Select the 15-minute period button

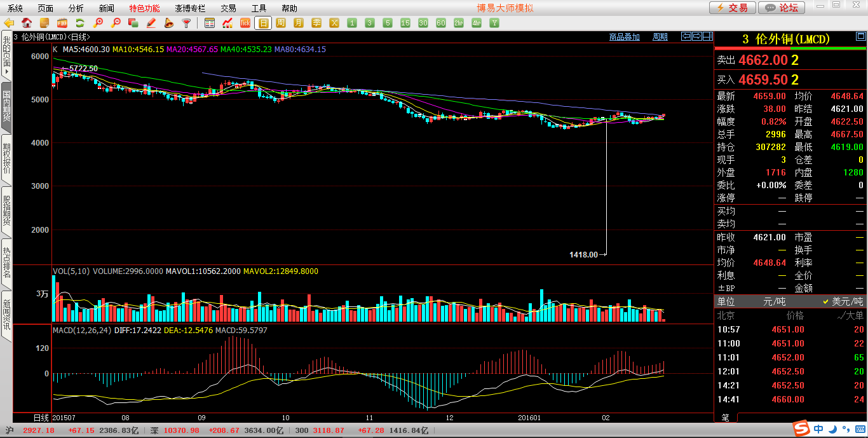405,24
